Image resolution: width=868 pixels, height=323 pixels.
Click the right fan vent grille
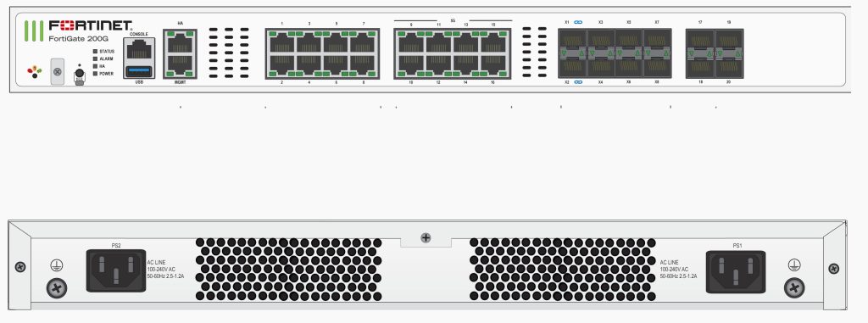point(563,270)
